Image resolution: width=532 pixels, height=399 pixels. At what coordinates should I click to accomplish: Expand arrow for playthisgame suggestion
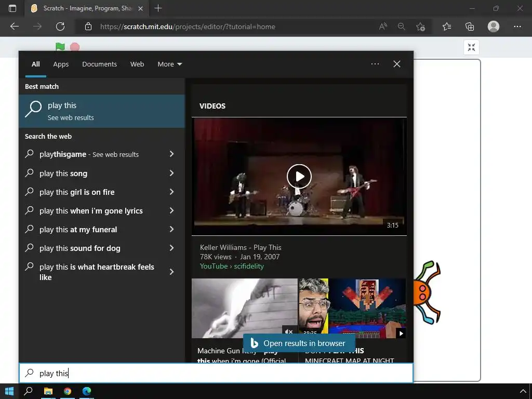[171, 154]
